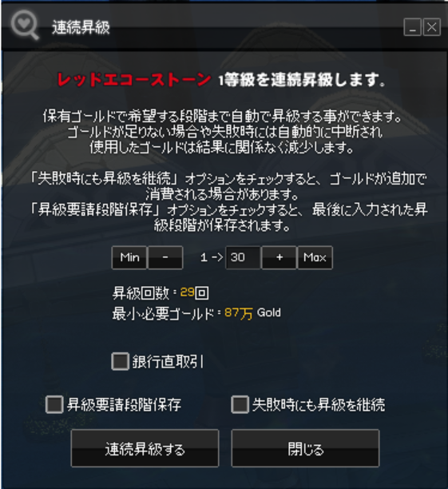Click the 連続昇級 window title text

click(x=81, y=27)
